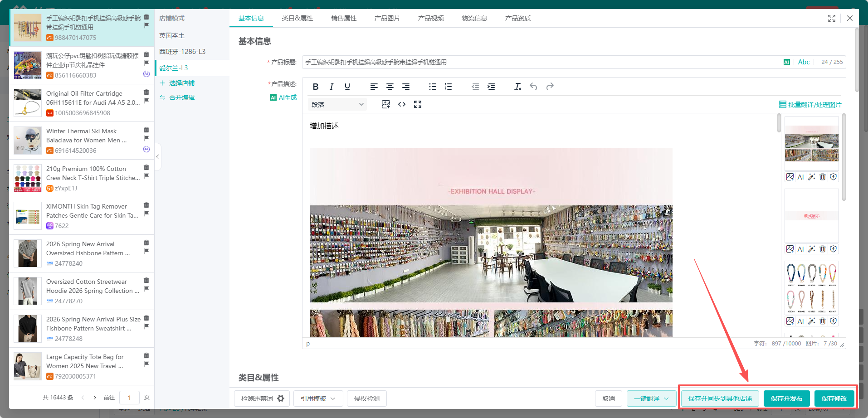Select the 基本信息 tab
The height and width of the screenshot is (418, 868).
tap(251, 18)
